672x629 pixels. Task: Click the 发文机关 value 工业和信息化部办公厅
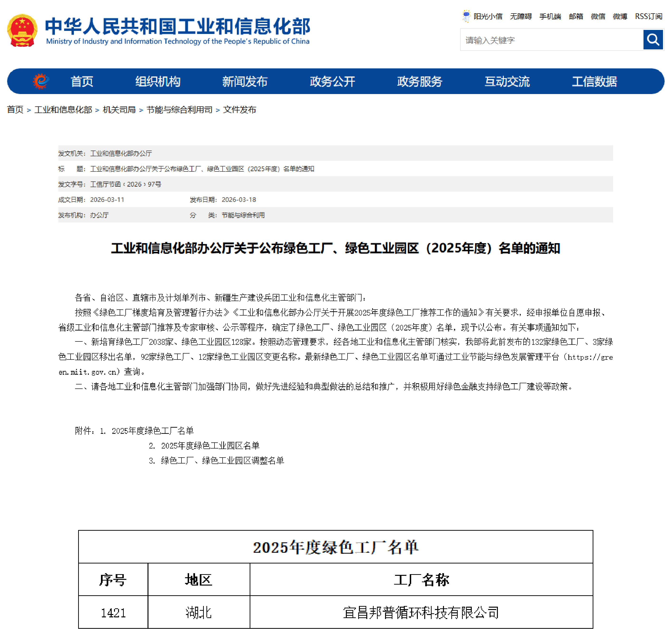(121, 153)
